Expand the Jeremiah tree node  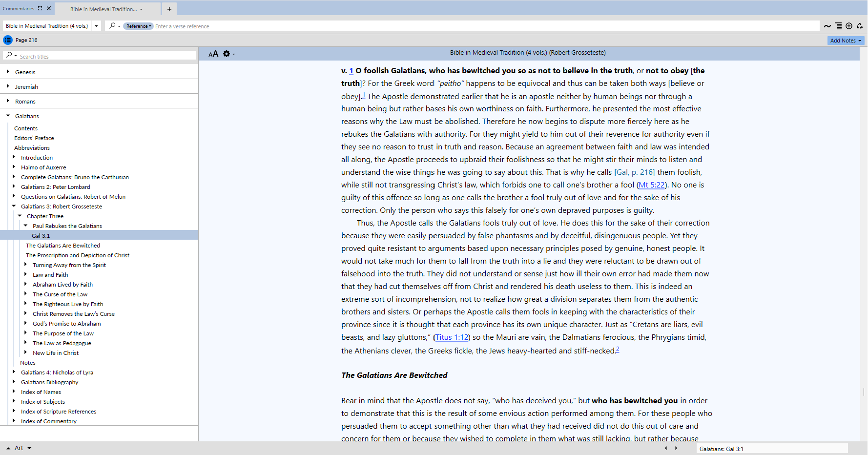[x=8, y=86]
